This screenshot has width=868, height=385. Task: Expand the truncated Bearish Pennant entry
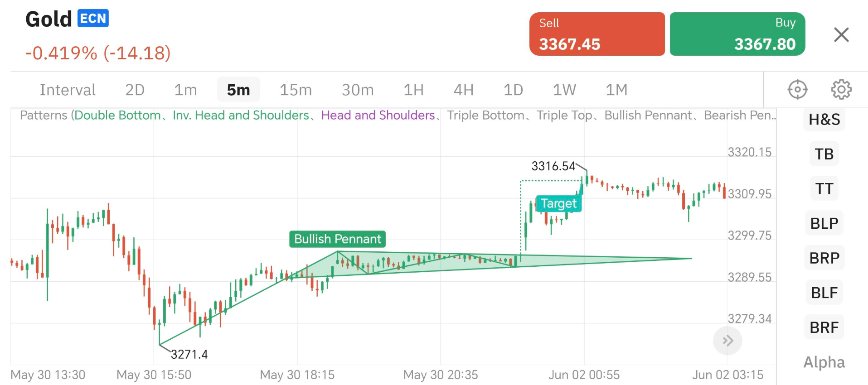(739, 115)
